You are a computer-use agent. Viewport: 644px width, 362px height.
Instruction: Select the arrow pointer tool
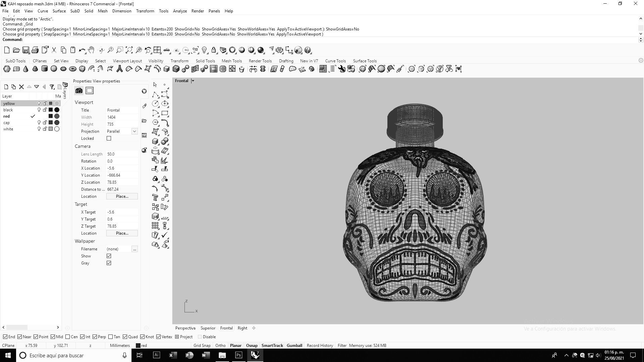point(155,85)
